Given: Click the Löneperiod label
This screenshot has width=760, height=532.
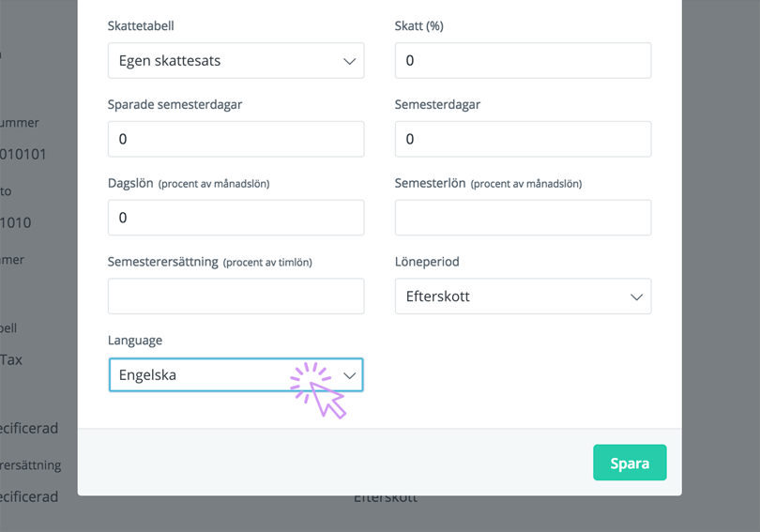Looking at the screenshot, I should (427, 262).
